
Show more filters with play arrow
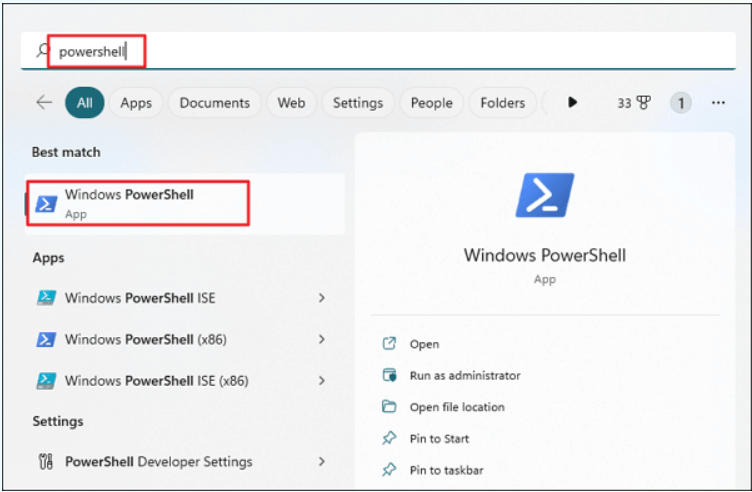click(x=572, y=102)
